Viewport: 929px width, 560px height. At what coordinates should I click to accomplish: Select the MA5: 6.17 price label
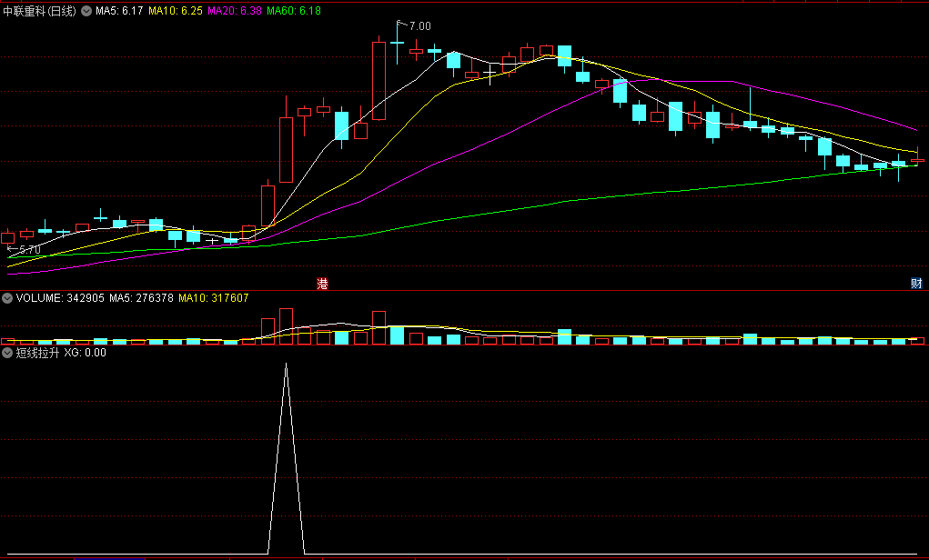point(119,11)
